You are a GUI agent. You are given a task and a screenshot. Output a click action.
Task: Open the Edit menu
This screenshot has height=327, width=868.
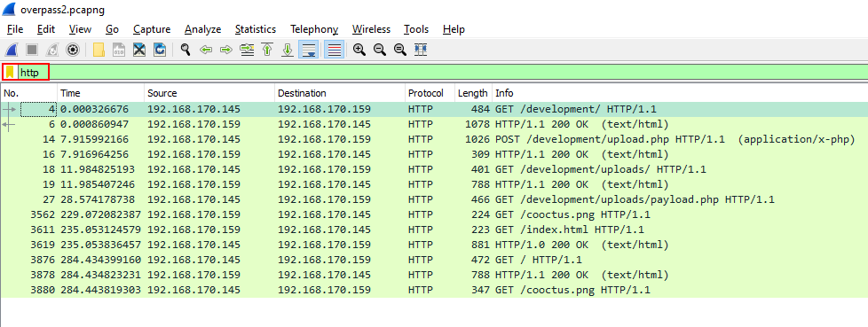(x=46, y=29)
